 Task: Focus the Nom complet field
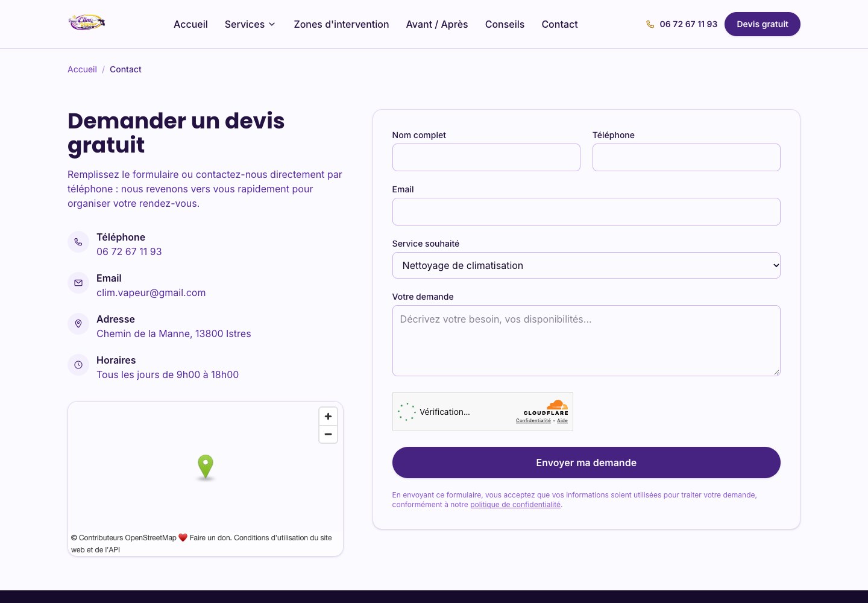coord(486,157)
